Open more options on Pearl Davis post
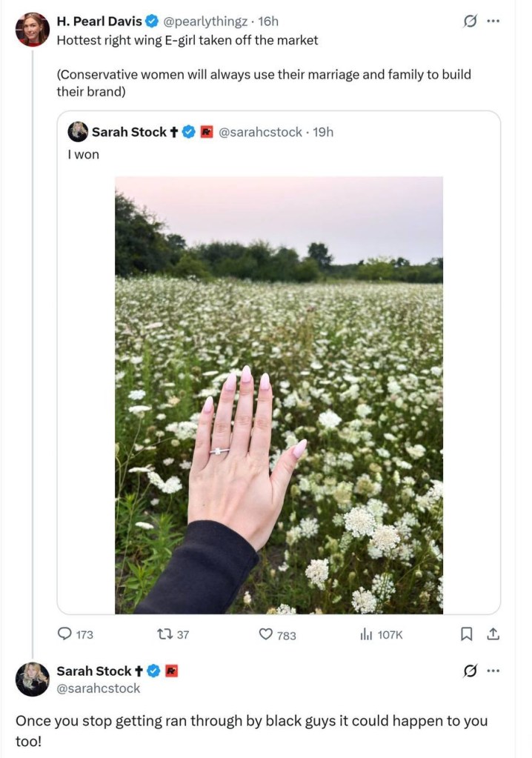This screenshot has width=532, height=758. click(493, 22)
